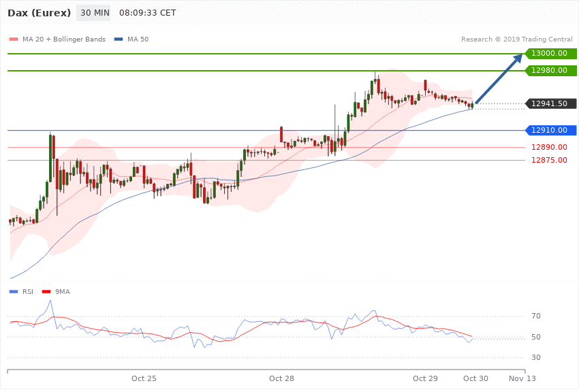The height and width of the screenshot is (392, 579).
Task: Select the 30 MIN timeframe label
Action: [93, 13]
